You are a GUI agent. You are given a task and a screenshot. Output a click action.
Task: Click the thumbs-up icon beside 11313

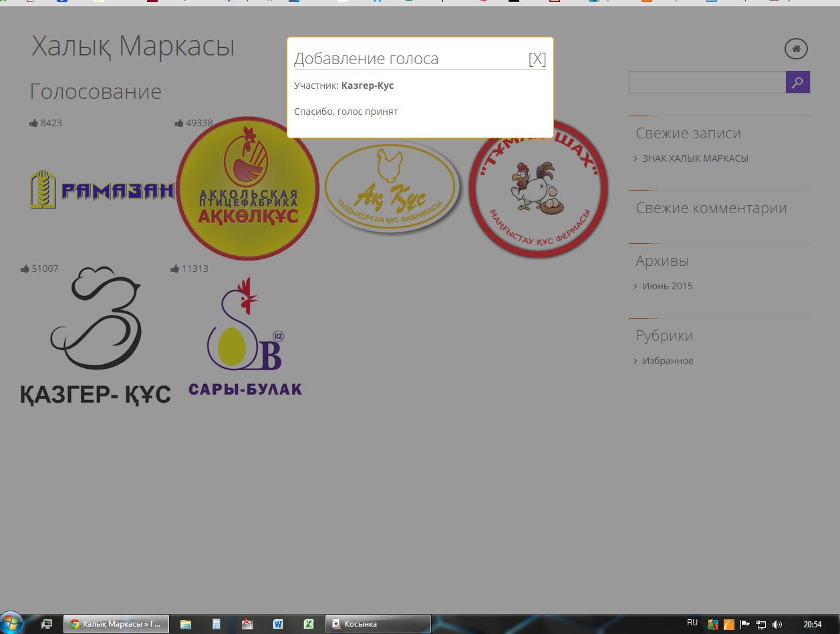pos(174,269)
